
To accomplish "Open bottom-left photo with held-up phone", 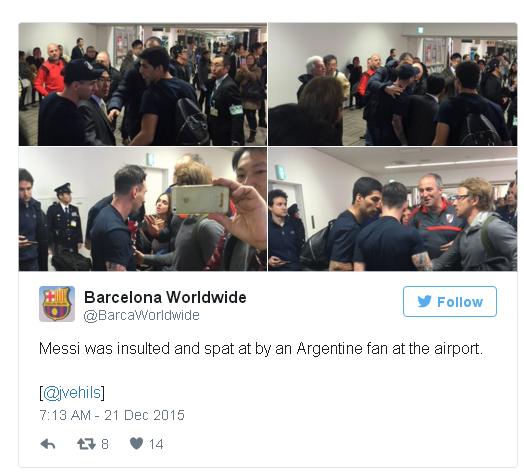I will (143, 209).
